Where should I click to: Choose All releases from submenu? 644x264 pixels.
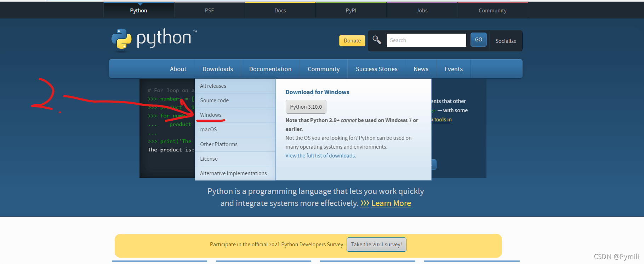(213, 86)
